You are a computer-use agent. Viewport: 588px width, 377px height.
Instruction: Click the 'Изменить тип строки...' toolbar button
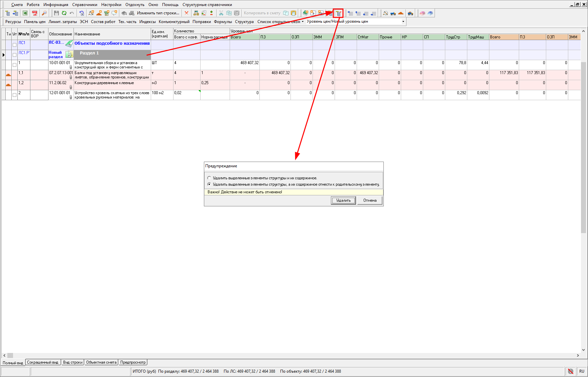pos(158,13)
